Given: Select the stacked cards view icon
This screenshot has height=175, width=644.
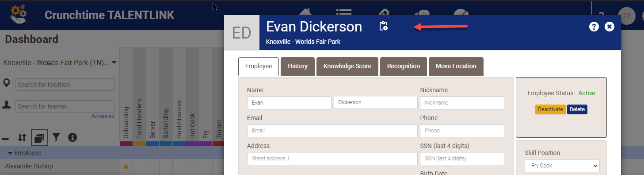Looking at the screenshot, I should [x=39, y=138].
